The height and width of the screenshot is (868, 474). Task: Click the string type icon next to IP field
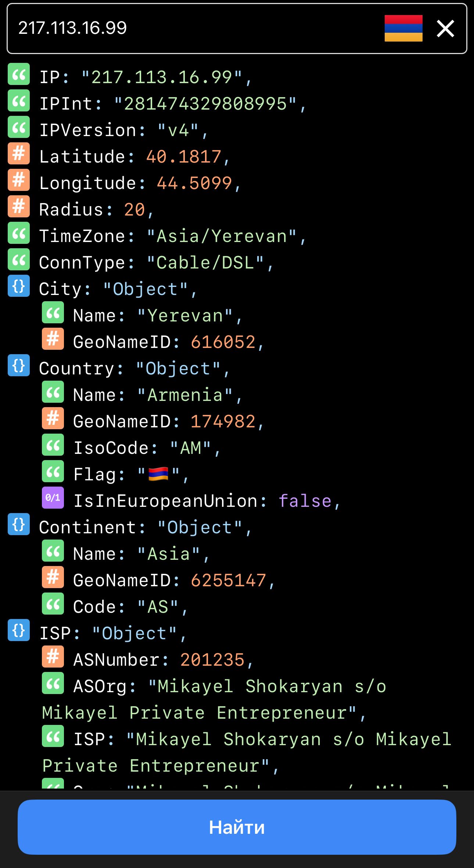pyautogui.click(x=18, y=75)
